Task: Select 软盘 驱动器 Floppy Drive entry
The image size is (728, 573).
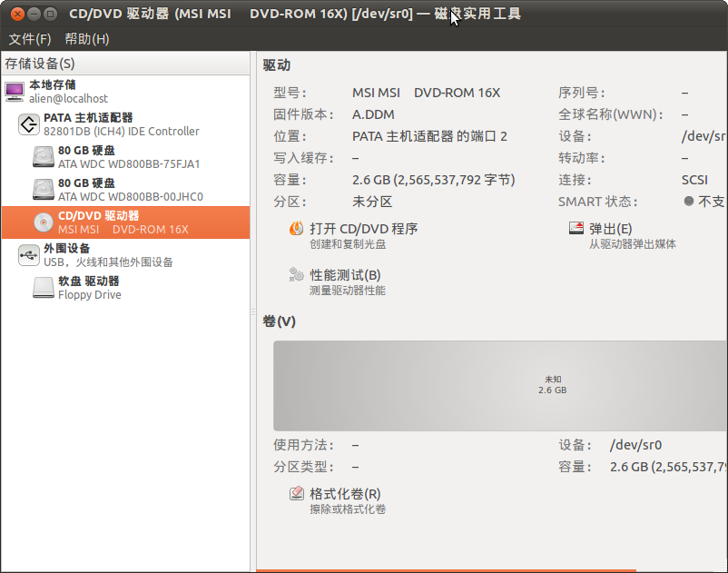Action: (x=125, y=288)
